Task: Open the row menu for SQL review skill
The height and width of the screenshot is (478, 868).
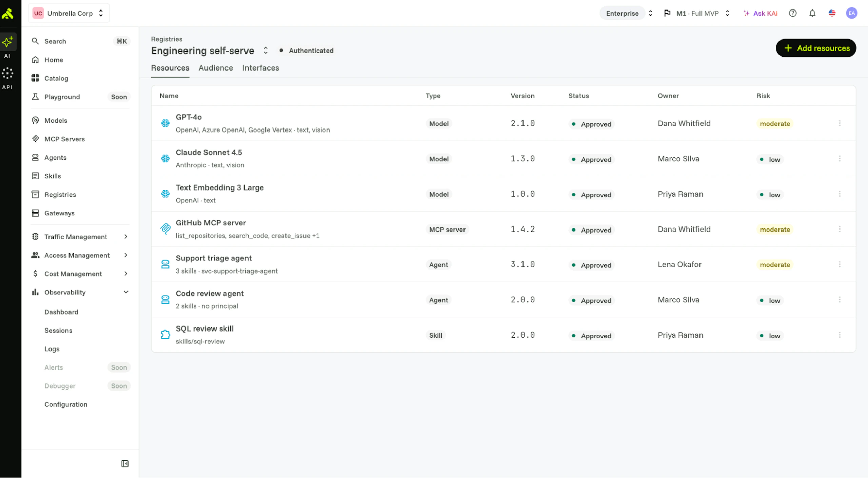Action: 840,335
